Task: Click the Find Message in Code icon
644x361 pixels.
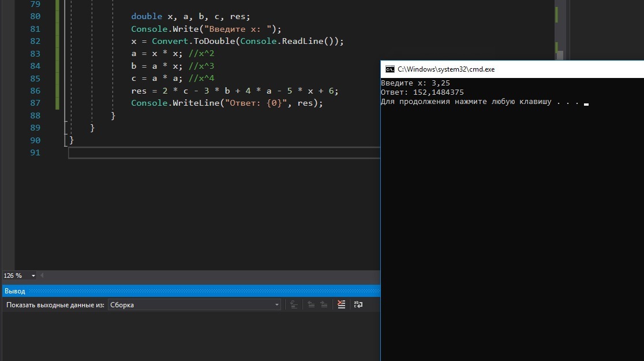Action: pyautogui.click(x=294, y=304)
